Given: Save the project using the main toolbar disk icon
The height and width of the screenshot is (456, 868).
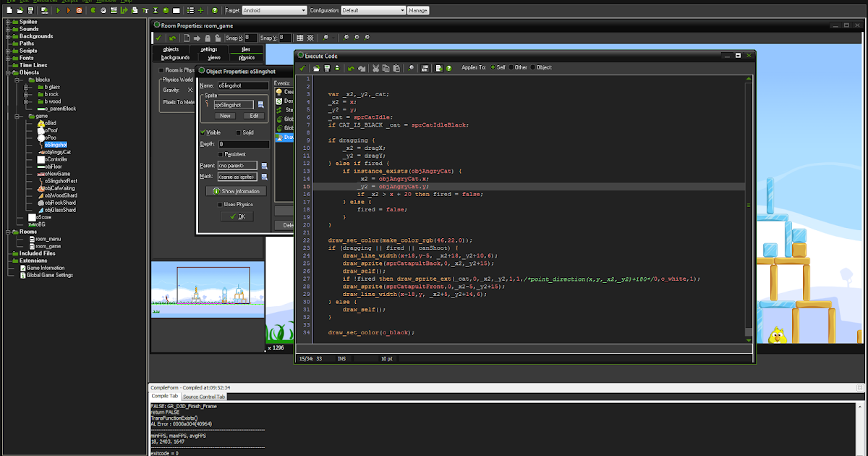Looking at the screenshot, I should (30, 10).
